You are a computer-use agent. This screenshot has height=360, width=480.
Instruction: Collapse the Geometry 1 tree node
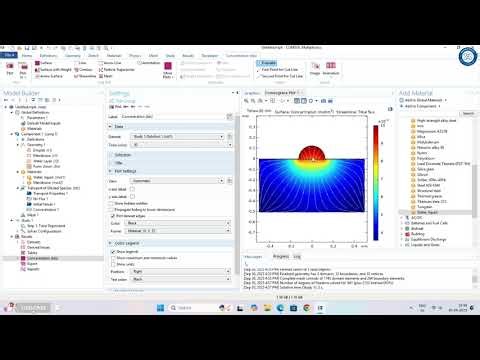click(x=18, y=145)
